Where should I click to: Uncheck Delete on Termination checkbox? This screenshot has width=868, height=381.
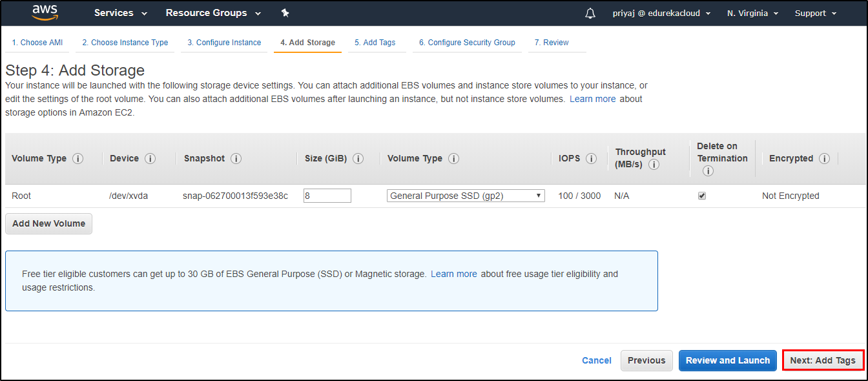coord(702,196)
